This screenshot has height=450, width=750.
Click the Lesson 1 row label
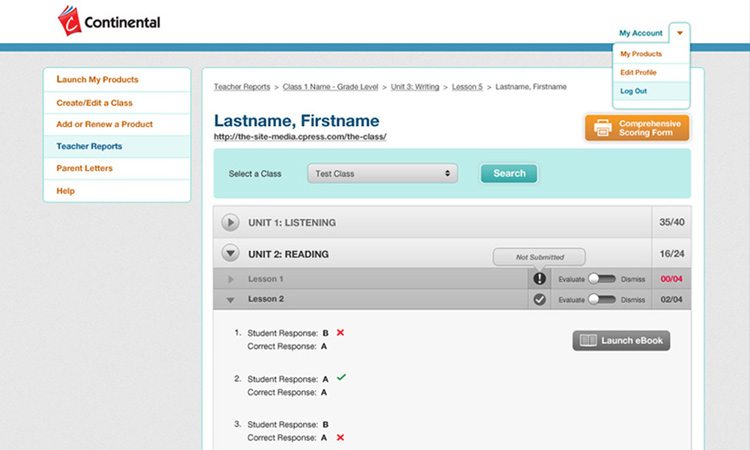(265, 279)
